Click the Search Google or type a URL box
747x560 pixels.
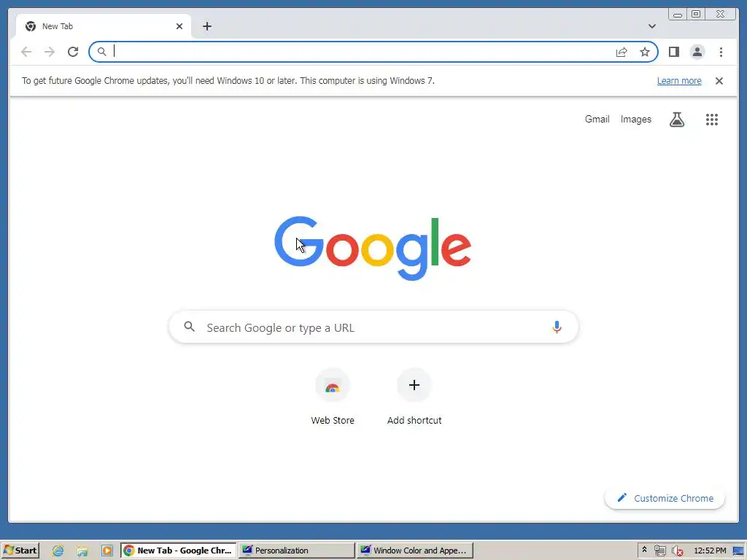373,327
